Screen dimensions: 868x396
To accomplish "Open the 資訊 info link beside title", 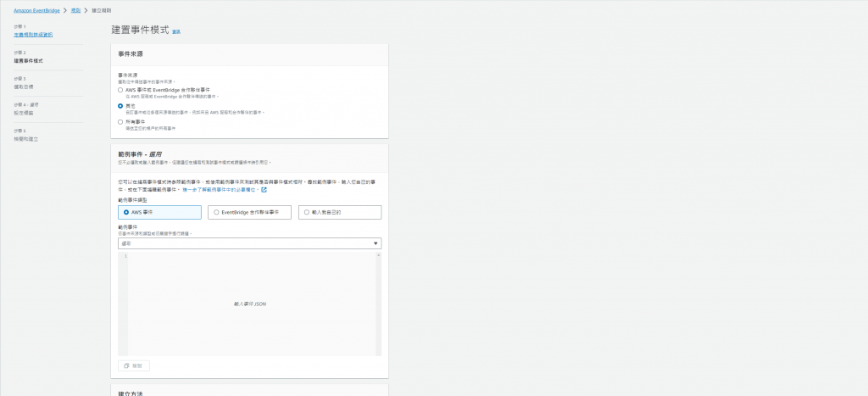I will click(x=176, y=32).
